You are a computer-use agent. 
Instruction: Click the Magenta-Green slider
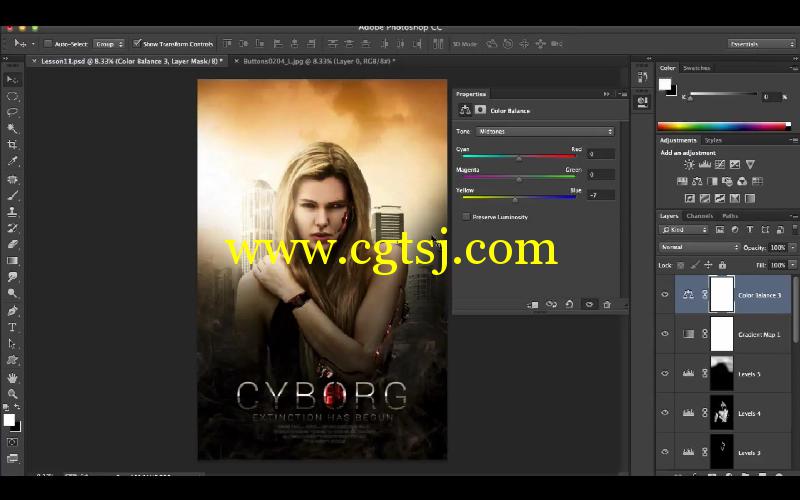tap(519, 178)
